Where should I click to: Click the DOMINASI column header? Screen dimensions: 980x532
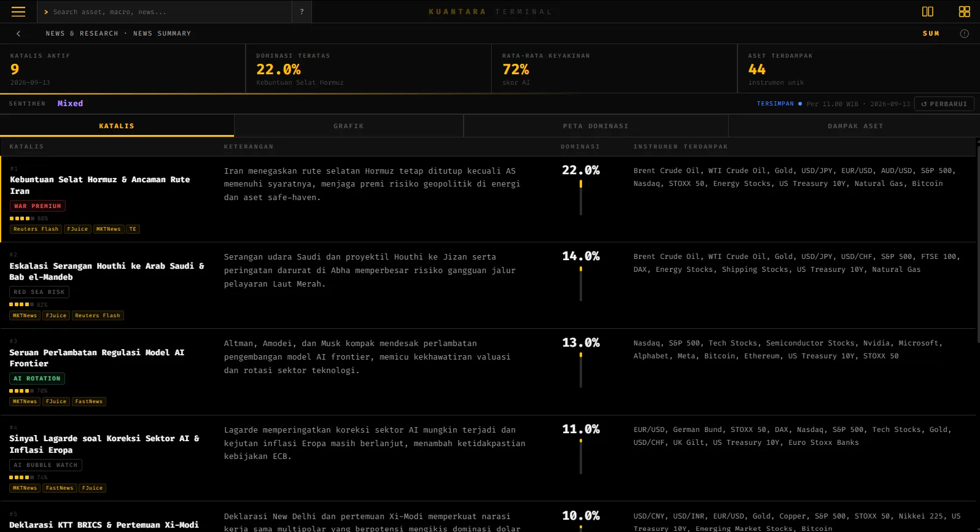click(580, 147)
